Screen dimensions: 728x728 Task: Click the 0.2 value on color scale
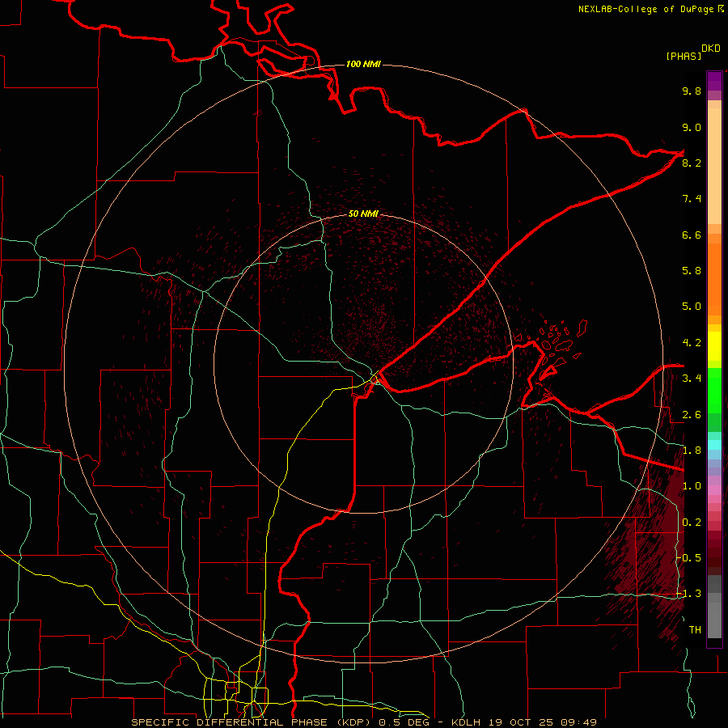point(692,523)
